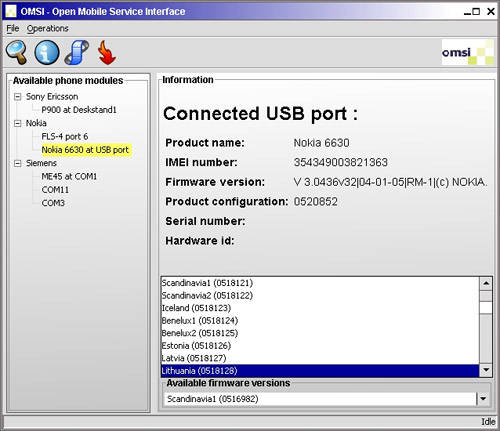Click the product name value Nokia 6630
This screenshot has height=431, width=500.
[321, 143]
